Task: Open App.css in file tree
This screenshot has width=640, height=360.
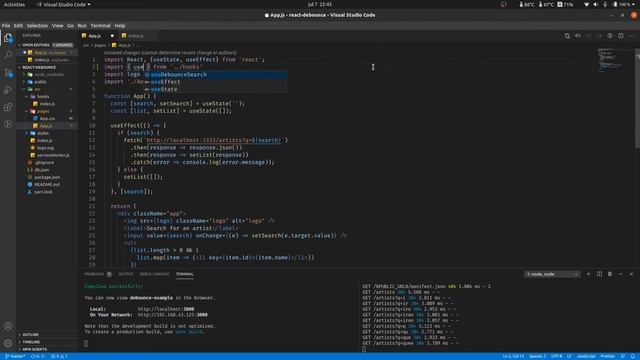Action: pyautogui.click(x=47, y=119)
